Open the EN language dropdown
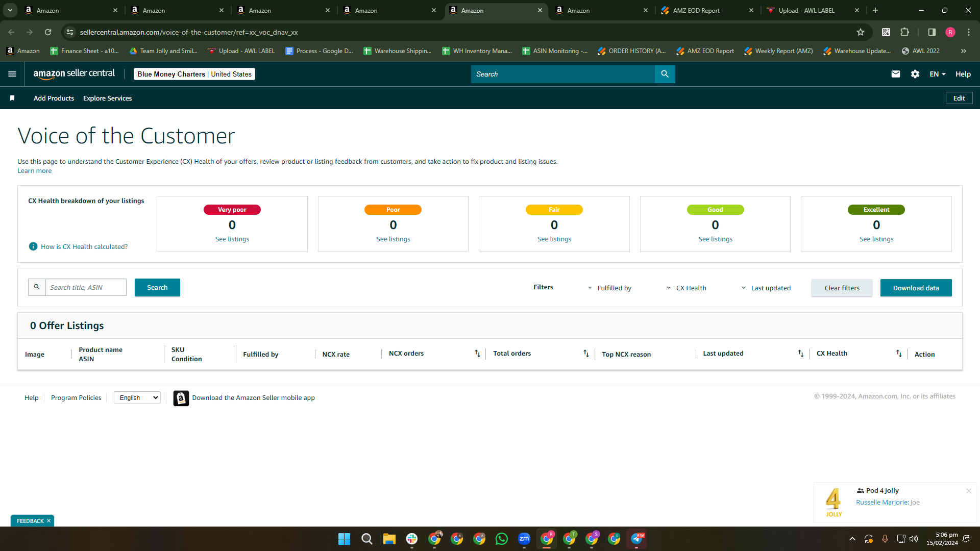Image resolution: width=980 pixels, height=551 pixels. [x=938, y=74]
